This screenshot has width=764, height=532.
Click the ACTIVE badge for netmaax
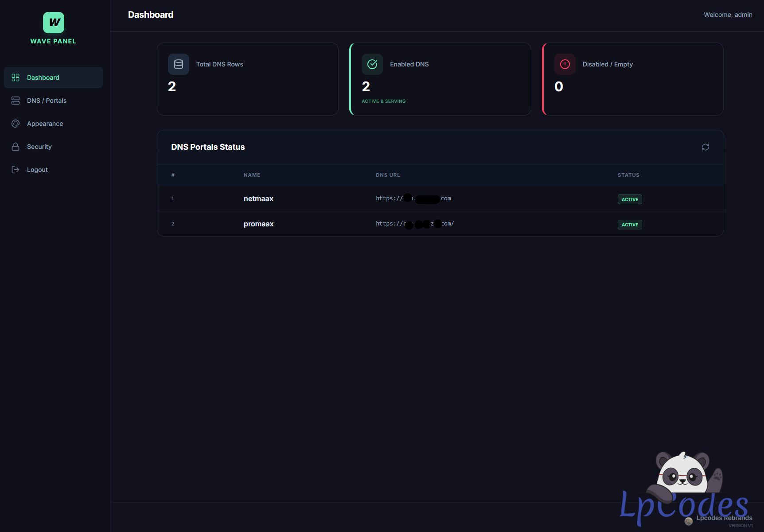[x=630, y=199]
